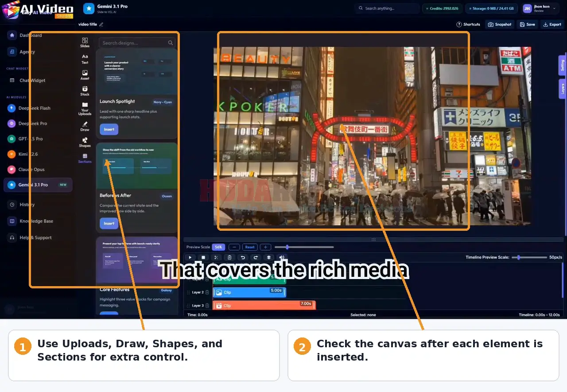
Task: Open Knowledge Base in sidebar
Action: coord(31,221)
